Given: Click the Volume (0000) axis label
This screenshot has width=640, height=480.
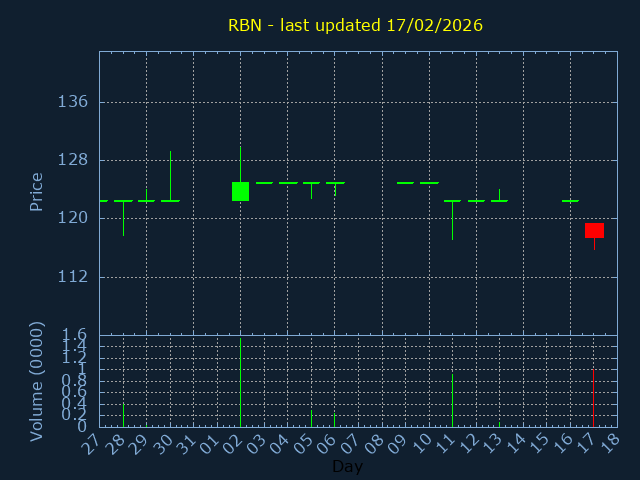Looking at the screenshot, I should click(37, 381).
